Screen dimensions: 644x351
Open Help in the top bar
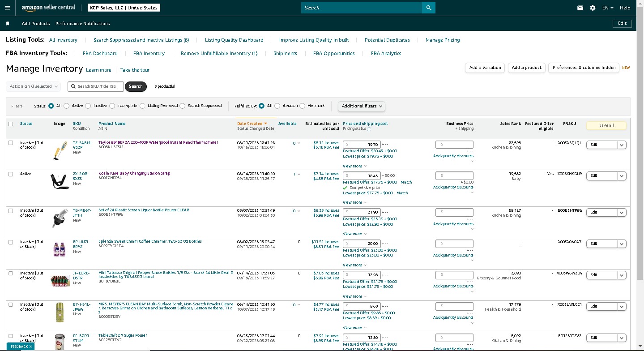(625, 8)
